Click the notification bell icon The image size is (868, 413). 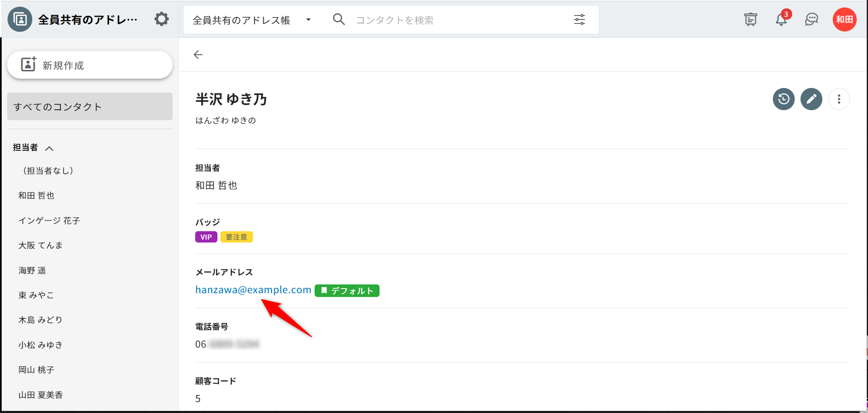781,20
